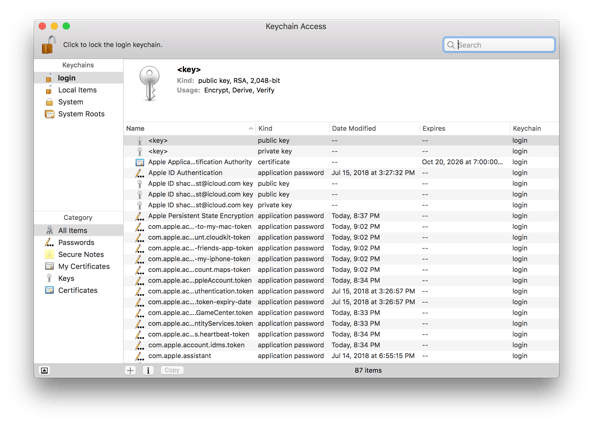
Task: Select com.apple.ac...ppleAccount.token row
Action: 341,280
